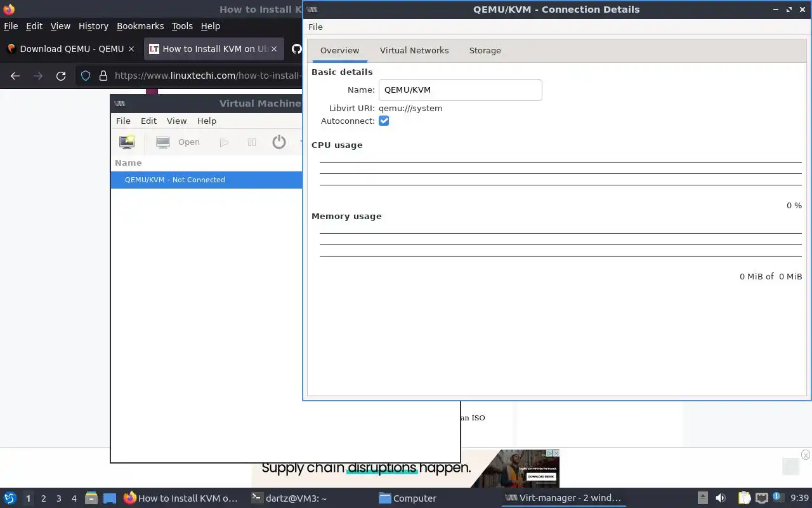The image size is (812, 508).
Task: Open Firefox Bookmarks menu
Action: [x=140, y=26]
